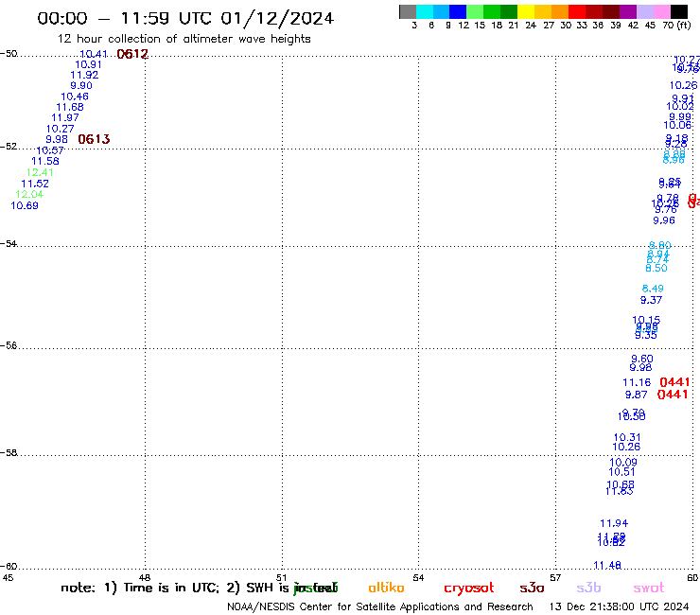Viewport: 700px width, 615px height.
Task: Click the 10.57 wave height value
Action: tap(50, 150)
